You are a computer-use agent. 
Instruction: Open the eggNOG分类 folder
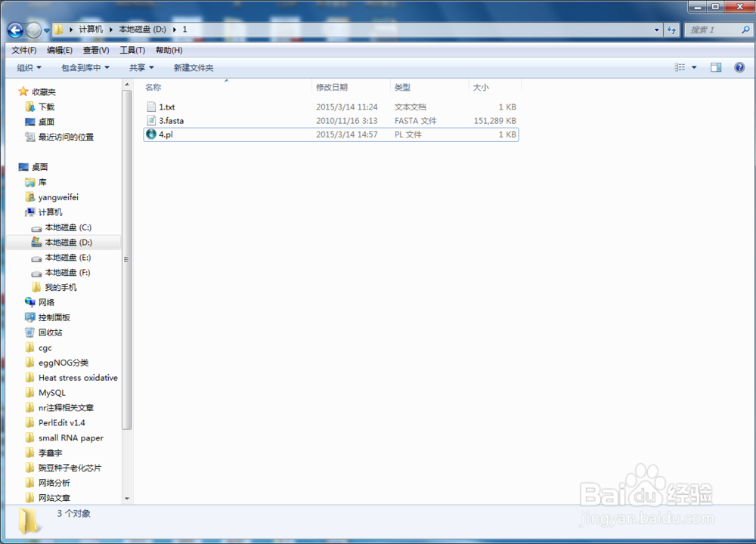(x=64, y=363)
